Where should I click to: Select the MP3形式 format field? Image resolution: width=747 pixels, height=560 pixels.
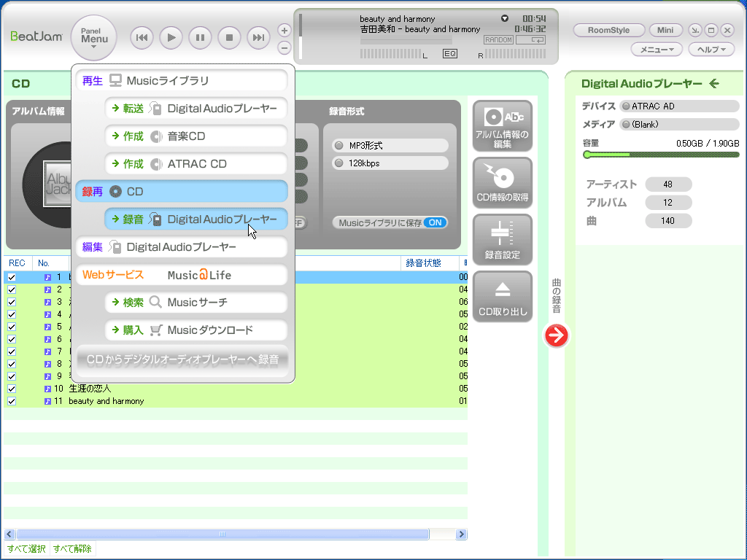pyautogui.click(x=390, y=145)
